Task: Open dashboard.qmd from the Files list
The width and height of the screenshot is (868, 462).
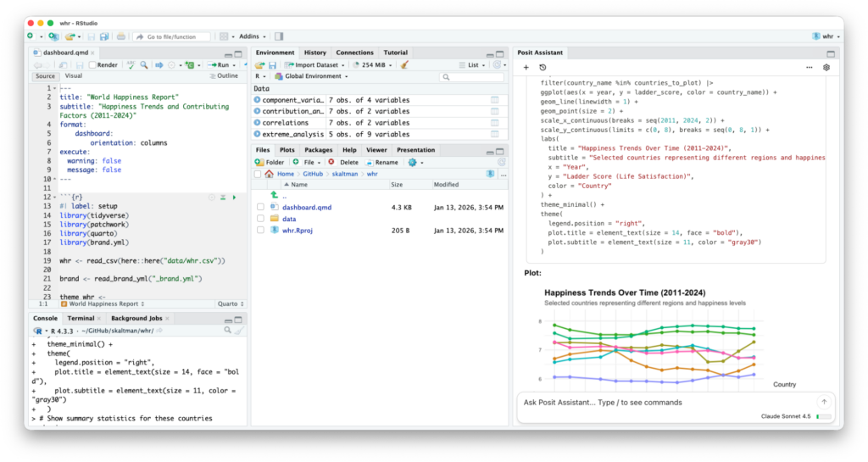Action: pyautogui.click(x=307, y=208)
